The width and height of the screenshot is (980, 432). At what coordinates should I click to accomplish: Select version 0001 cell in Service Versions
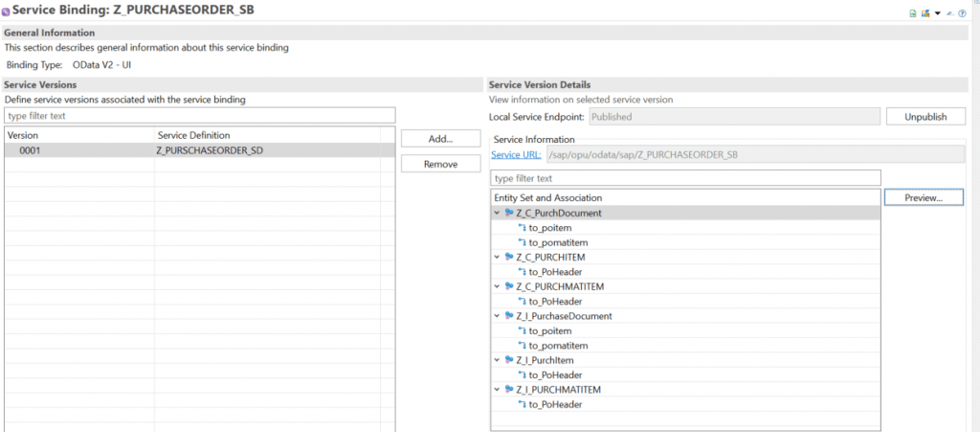pyautogui.click(x=79, y=150)
